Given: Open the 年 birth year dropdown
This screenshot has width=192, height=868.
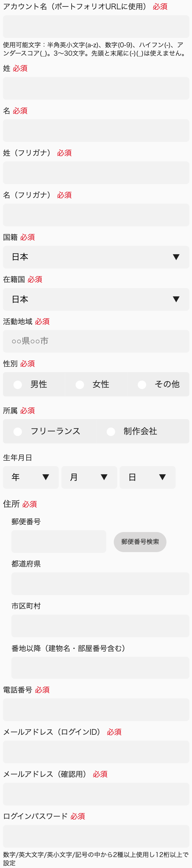Looking at the screenshot, I should (31, 477).
